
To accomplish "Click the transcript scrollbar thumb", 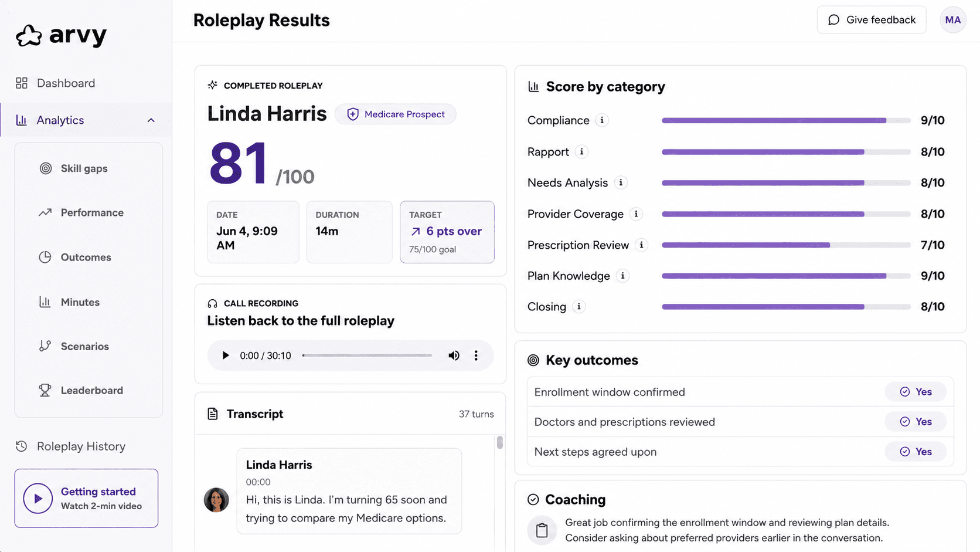I will click(x=499, y=442).
